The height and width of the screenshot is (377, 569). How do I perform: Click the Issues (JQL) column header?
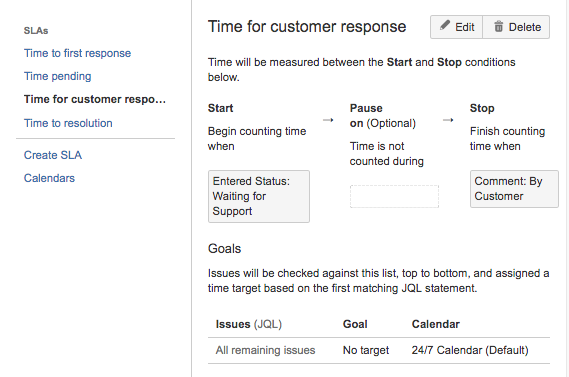pos(249,324)
